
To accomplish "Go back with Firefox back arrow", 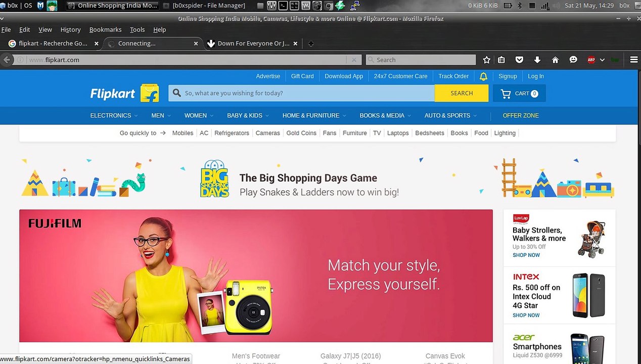I will 7,60.
